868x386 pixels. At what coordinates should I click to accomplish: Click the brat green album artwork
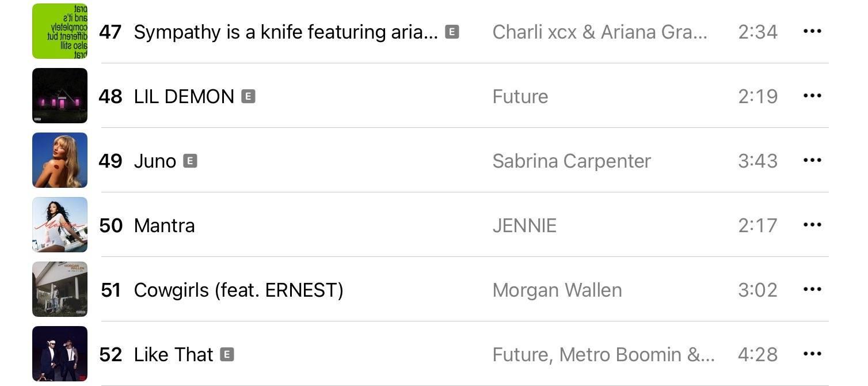tap(60, 31)
